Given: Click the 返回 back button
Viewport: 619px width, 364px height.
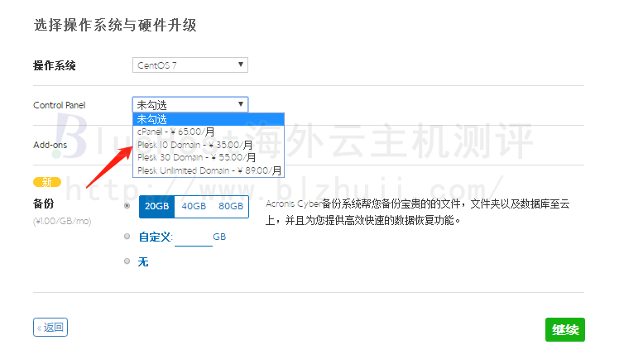Looking at the screenshot, I should click(50, 328).
